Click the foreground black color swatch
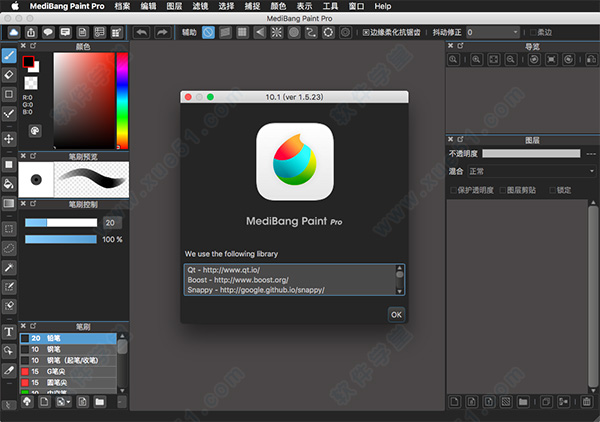Screen dimensions: 600x422 pos(28,61)
